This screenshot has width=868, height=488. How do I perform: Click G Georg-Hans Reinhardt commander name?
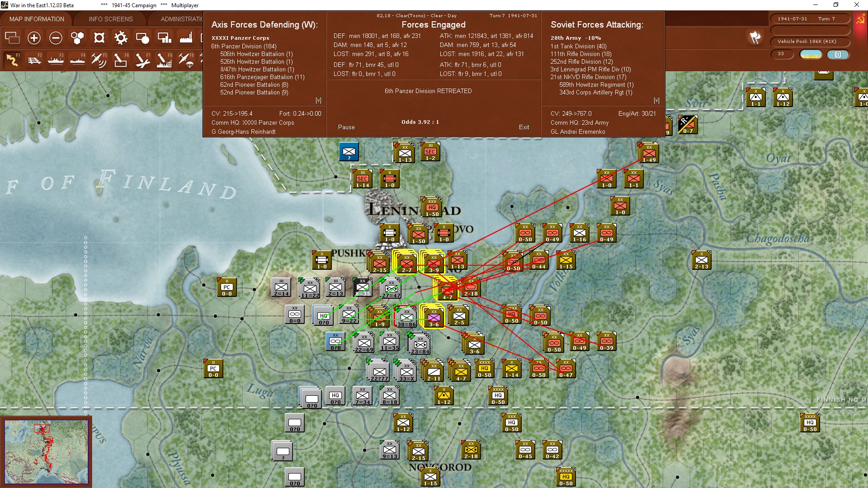coord(243,132)
